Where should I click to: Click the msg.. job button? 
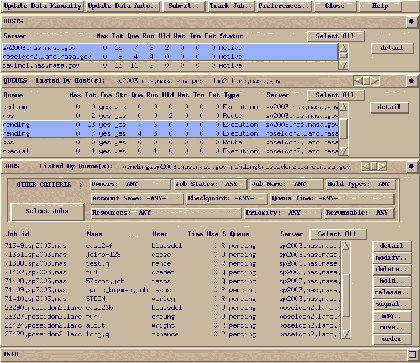click(x=392, y=316)
